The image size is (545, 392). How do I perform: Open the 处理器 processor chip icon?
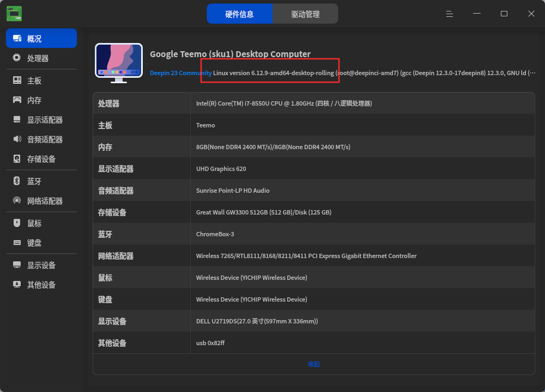17,58
